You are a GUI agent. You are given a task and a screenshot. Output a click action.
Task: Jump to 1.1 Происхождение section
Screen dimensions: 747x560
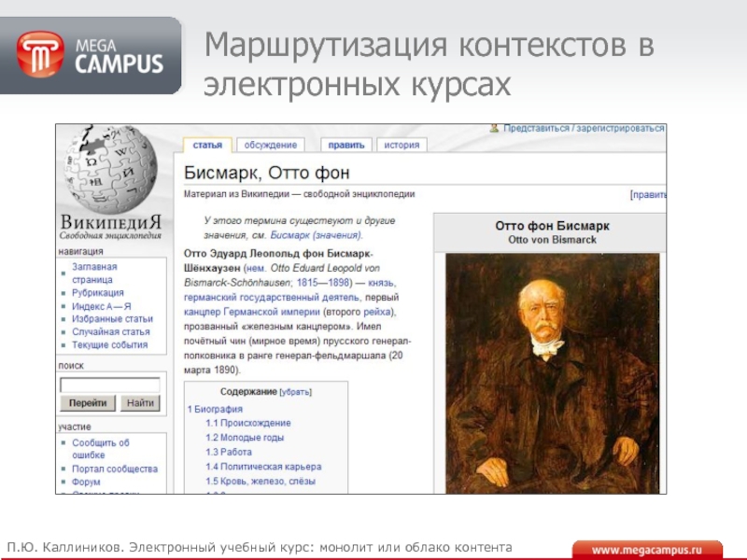pyautogui.click(x=248, y=423)
